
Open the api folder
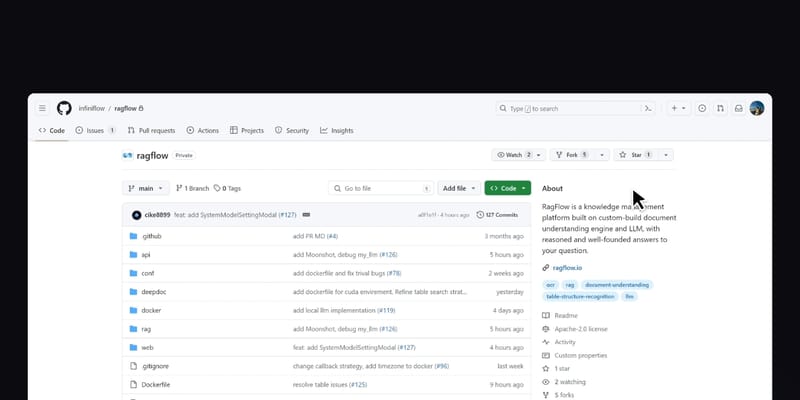[x=145, y=255]
